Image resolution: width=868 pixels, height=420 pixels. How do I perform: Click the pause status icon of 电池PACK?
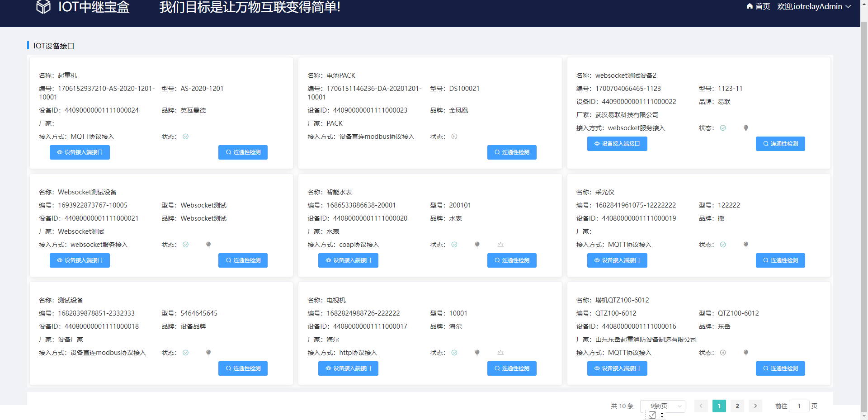tap(454, 136)
